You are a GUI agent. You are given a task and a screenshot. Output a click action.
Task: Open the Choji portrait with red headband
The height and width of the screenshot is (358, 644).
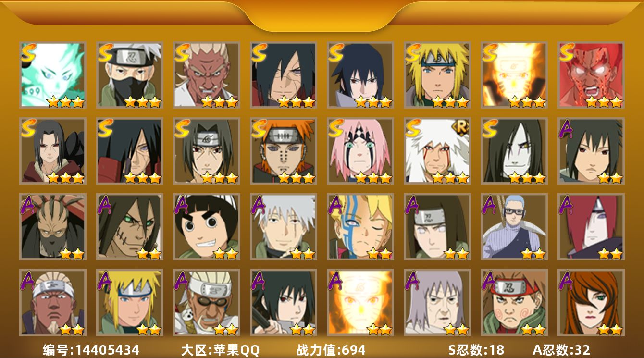[514, 302]
